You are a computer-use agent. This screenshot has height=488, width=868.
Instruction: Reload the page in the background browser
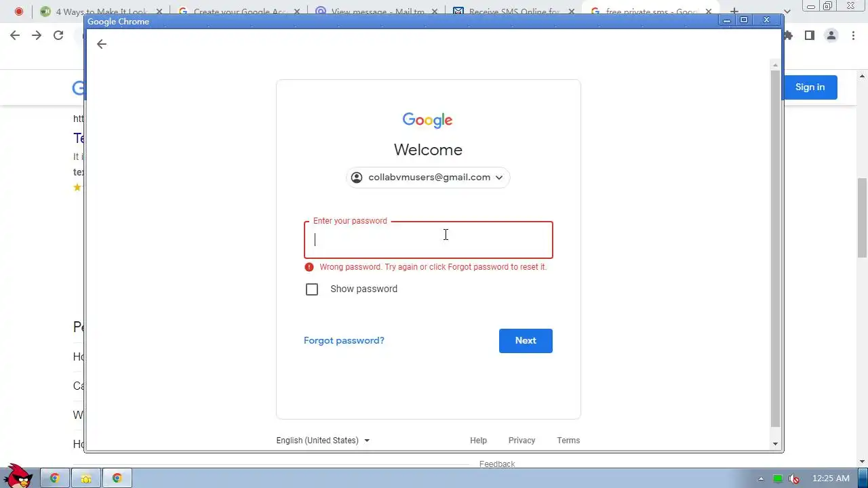(x=58, y=35)
